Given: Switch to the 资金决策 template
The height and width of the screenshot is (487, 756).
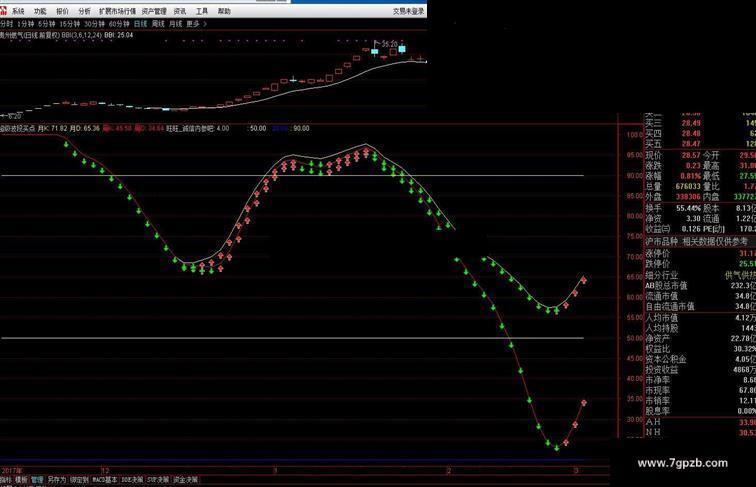Looking at the screenshot, I should coord(185,480).
